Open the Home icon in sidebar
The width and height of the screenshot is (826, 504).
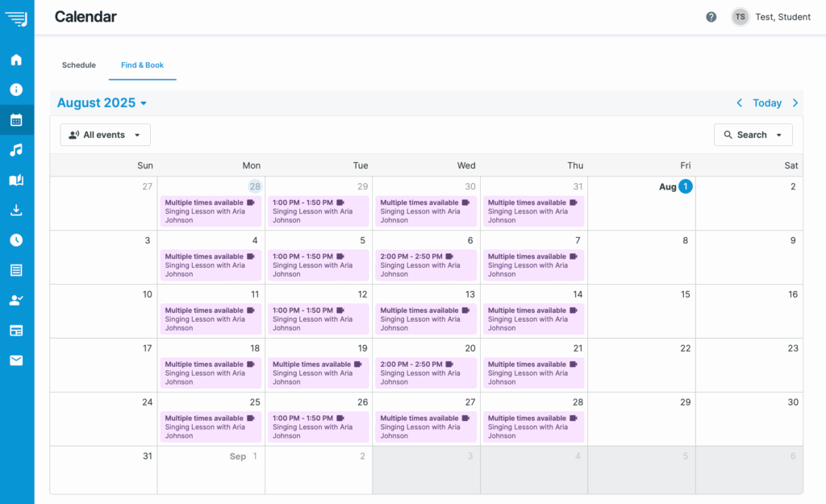(x=16, y=60)
